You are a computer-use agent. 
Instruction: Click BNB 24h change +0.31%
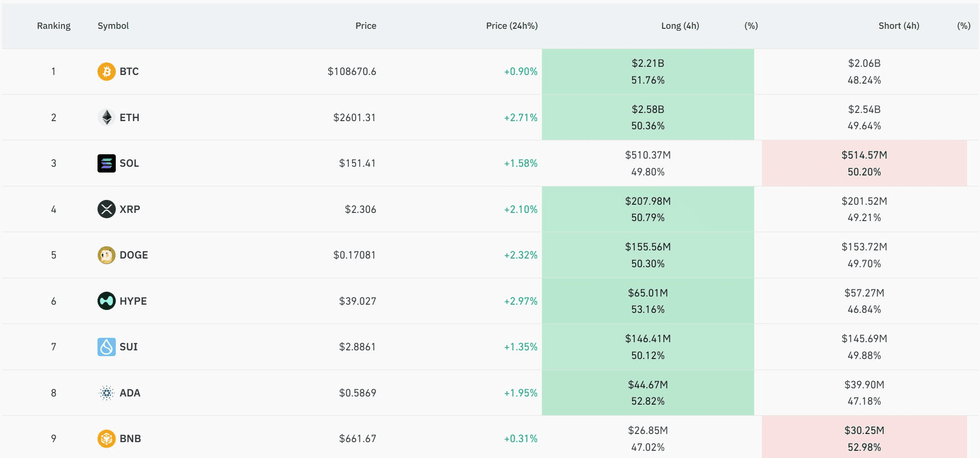(521, 439)
